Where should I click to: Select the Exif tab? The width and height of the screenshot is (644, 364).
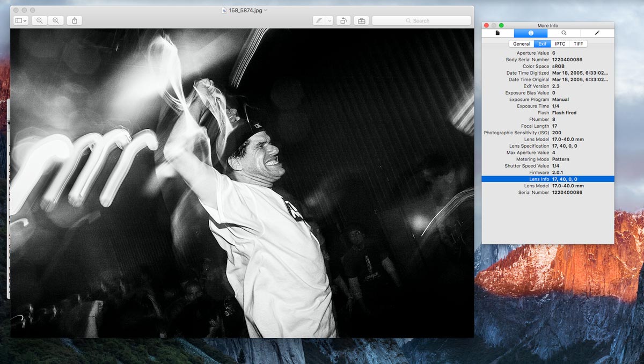(x=543, y=44)
